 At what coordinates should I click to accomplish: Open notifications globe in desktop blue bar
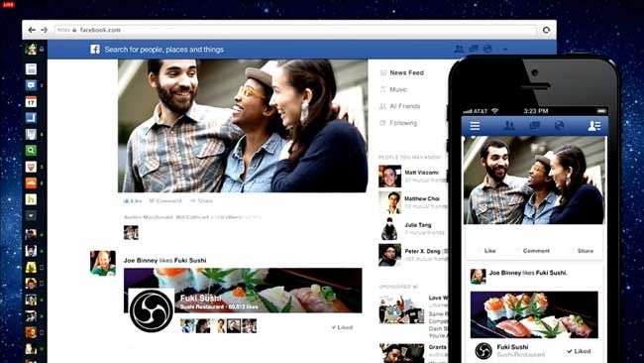tap(487, 49)
